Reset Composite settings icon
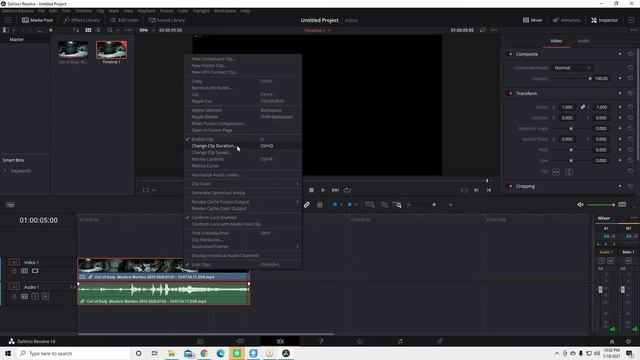Viewport: 640px width, 360px height. pos(630,54)
